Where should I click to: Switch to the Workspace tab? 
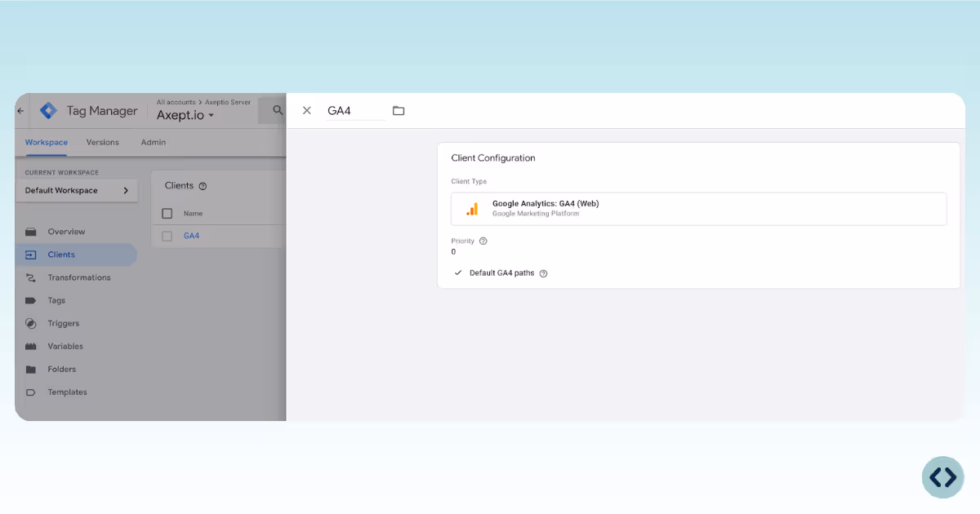point(47,142)
